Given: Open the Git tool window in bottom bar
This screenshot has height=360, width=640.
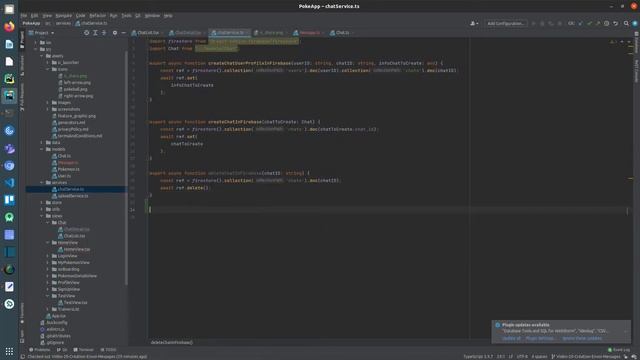Looking at the screenshot, I should click(x=62, y=350).
